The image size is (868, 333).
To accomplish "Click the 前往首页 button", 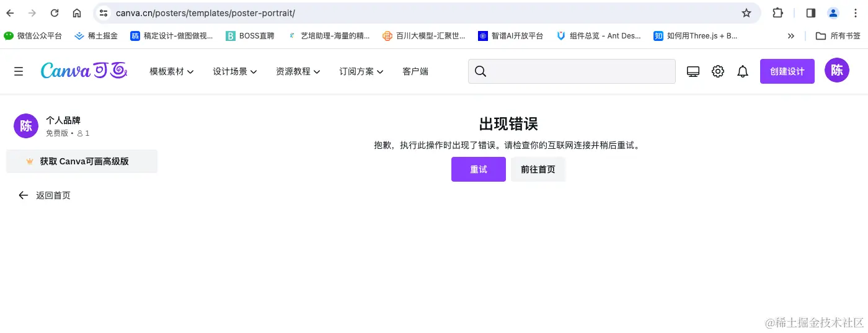I will [x=538, y=169].
